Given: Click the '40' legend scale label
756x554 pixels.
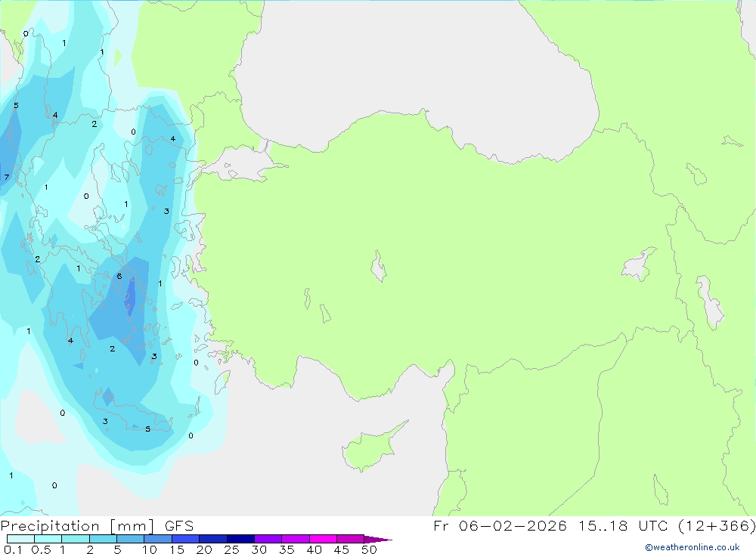Looking at the screenshot, I should coord(314,549).
